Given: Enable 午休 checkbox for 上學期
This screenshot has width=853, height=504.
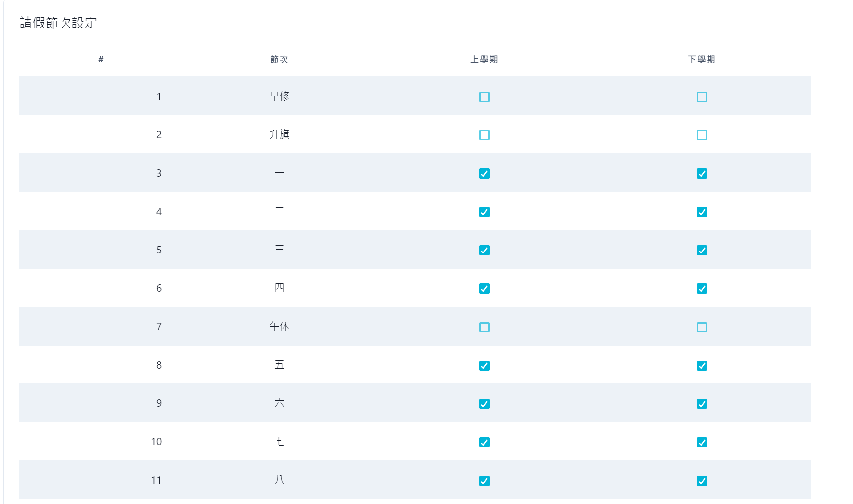Looking at the screenshot, I should [x=484, y=327].
